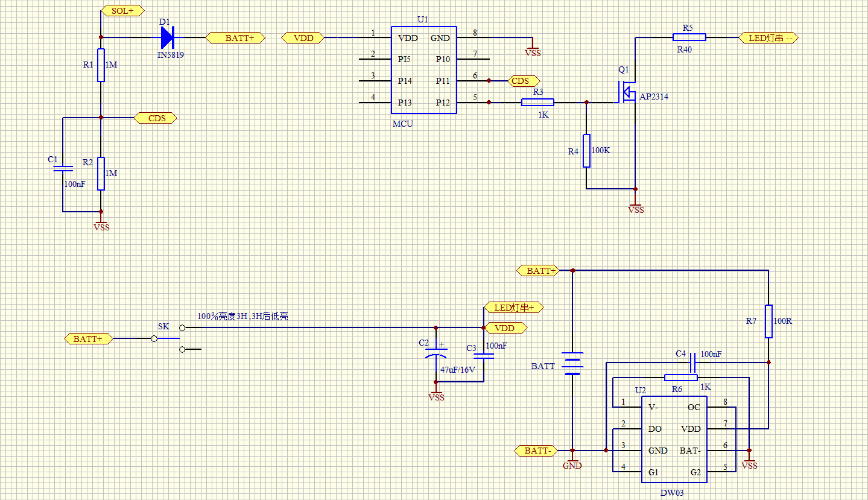
Task: Click the LED灯串+ net port
Action: tap(514, 308)
